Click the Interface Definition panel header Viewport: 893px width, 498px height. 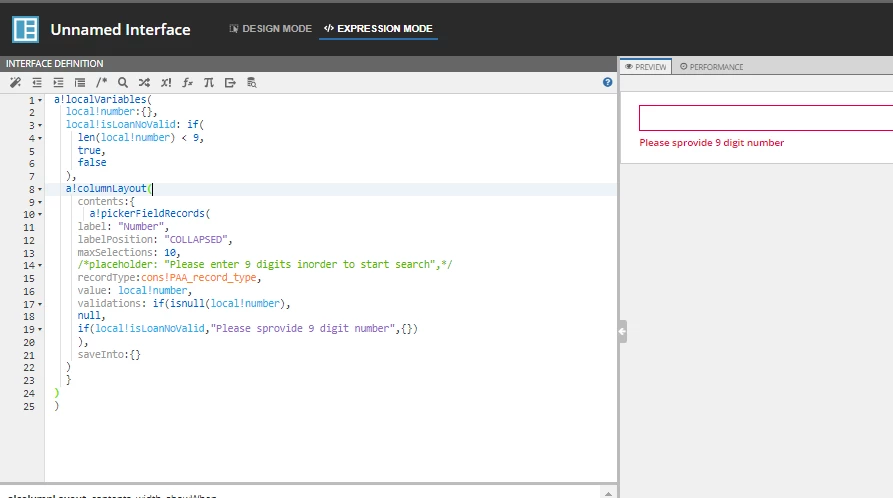pos(308,63)
